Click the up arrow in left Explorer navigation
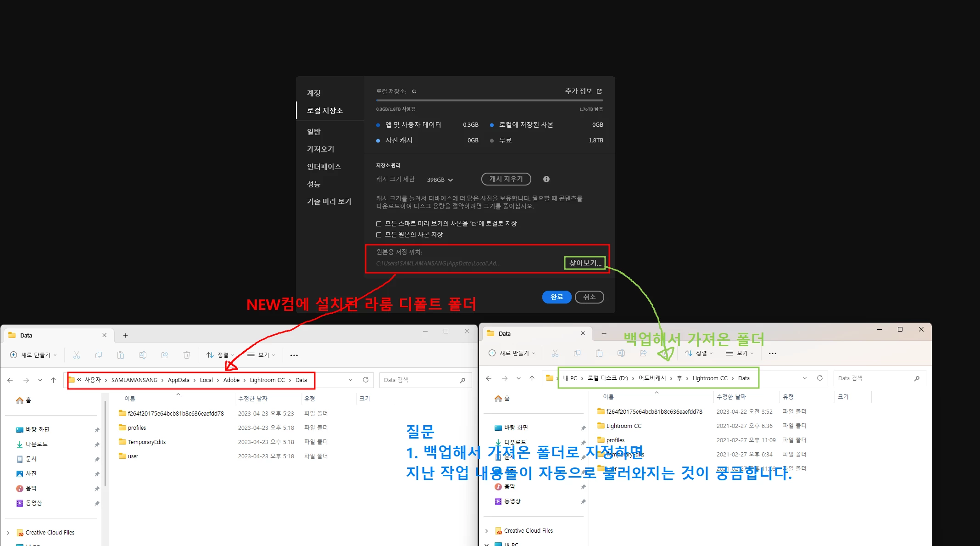The image size is (980, 546). [54, 380]
